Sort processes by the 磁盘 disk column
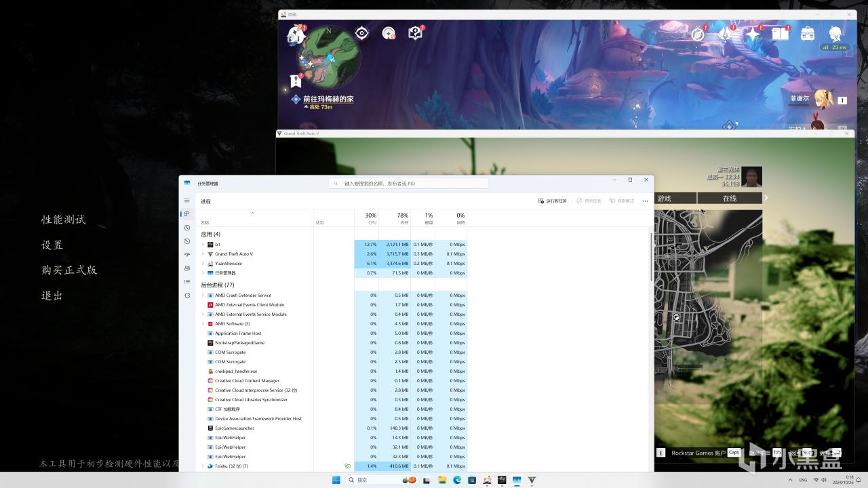Image resolution: width=868 pixels, height=488 pixels. (423, 218)
